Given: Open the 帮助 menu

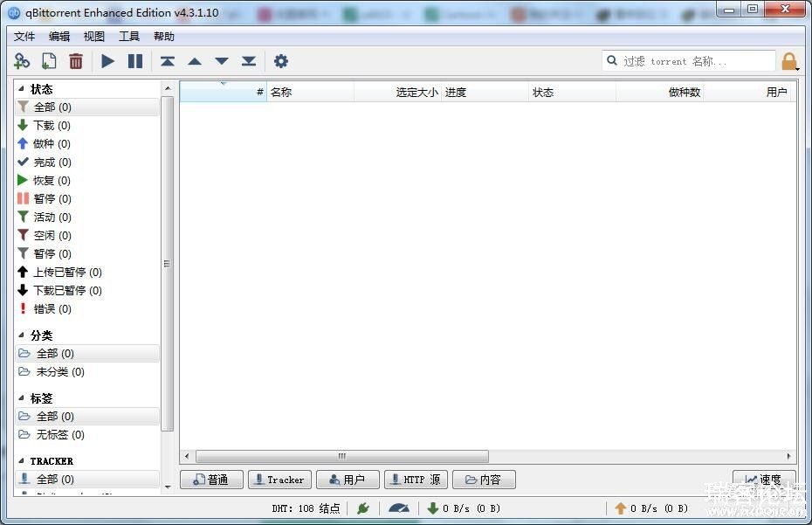Looking at the screenshot, I should click(163, 37).
